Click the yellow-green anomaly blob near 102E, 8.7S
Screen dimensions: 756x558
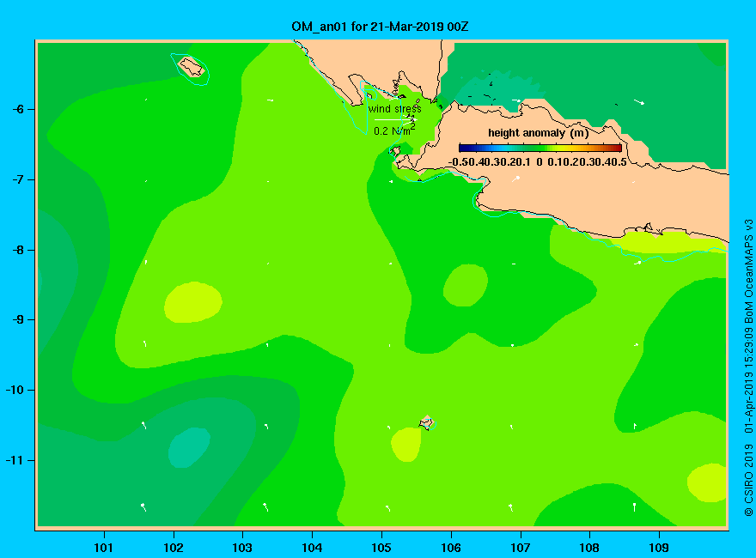192,302
